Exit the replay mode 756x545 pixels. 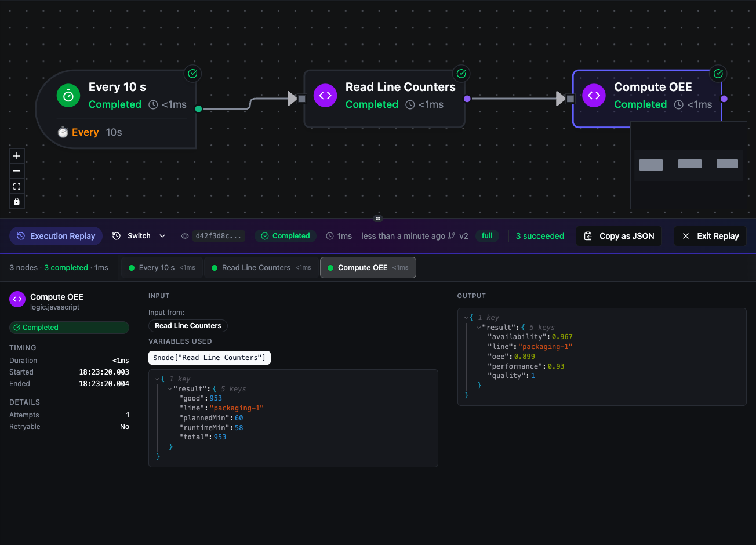(710, 236)
